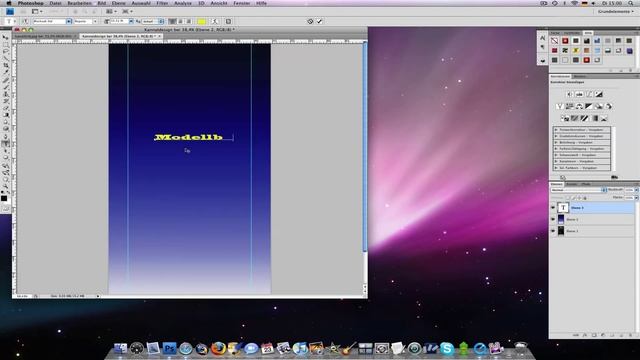
Task: Open the Datei menu
Action: (x=55, y=3)
